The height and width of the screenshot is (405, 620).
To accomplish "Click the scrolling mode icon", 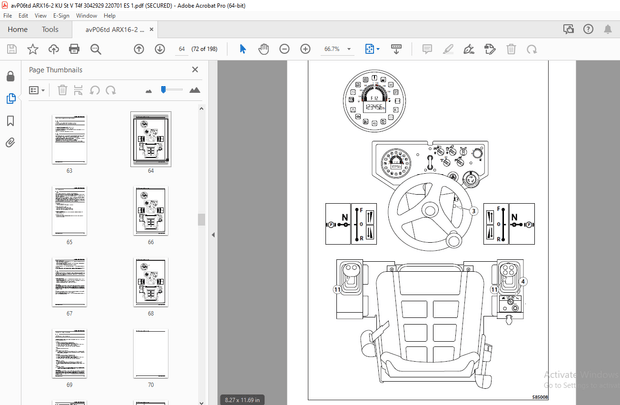I will [x=396, y=49].
